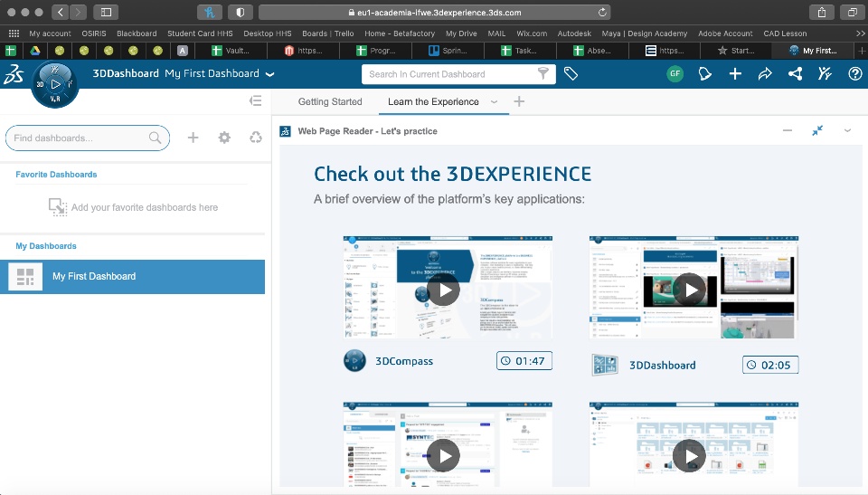868x495 pixels.
Task: Click the 3DS logo icon
Action: (x=14, y=73)
